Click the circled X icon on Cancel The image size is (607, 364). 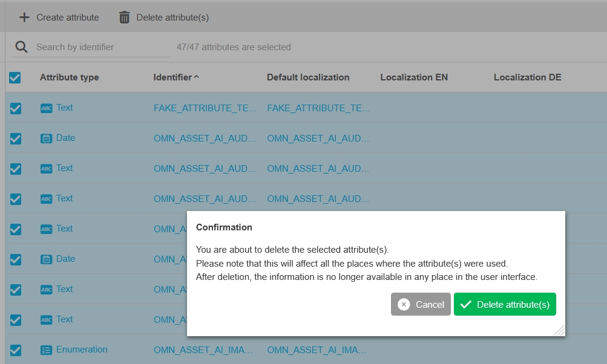(x=404, y=305)
